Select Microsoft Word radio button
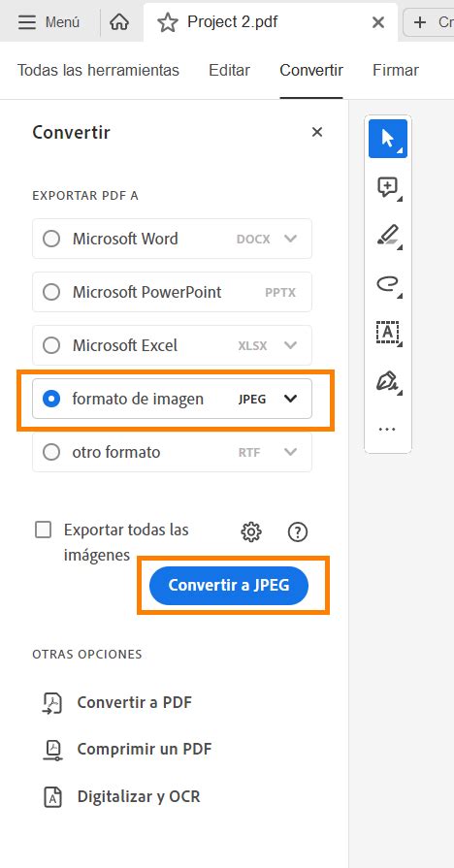Screen dimensions: 454x868 click(51, 240)
